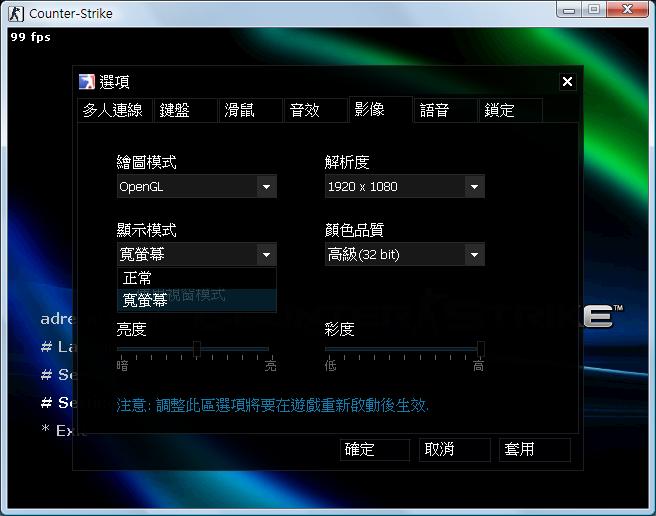This screenshot has height=516, width=656.
Task: Click the 解析度 label
Action: (347, 162)
